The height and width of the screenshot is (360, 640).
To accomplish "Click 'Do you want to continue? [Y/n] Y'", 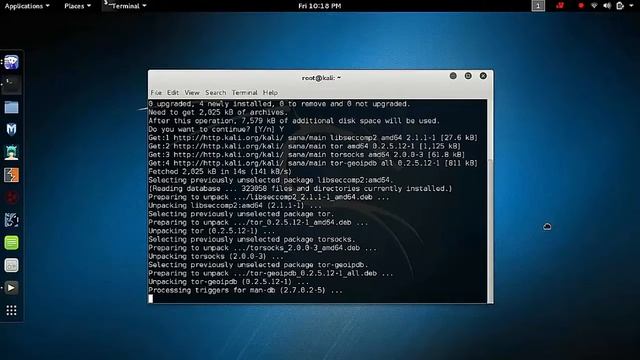I will tap(216, 129).
